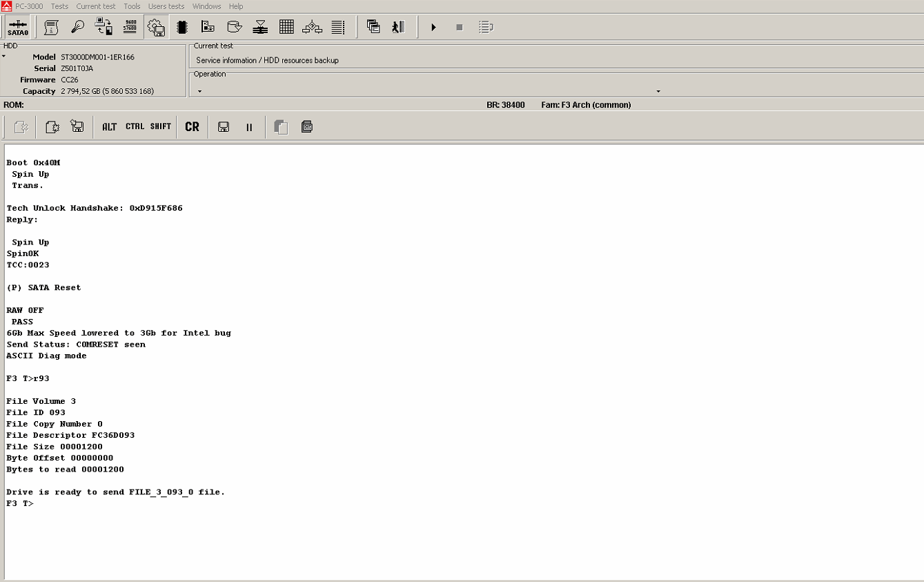Open the Tests menu
Screen dimensions: 924x582
[59, 6]
